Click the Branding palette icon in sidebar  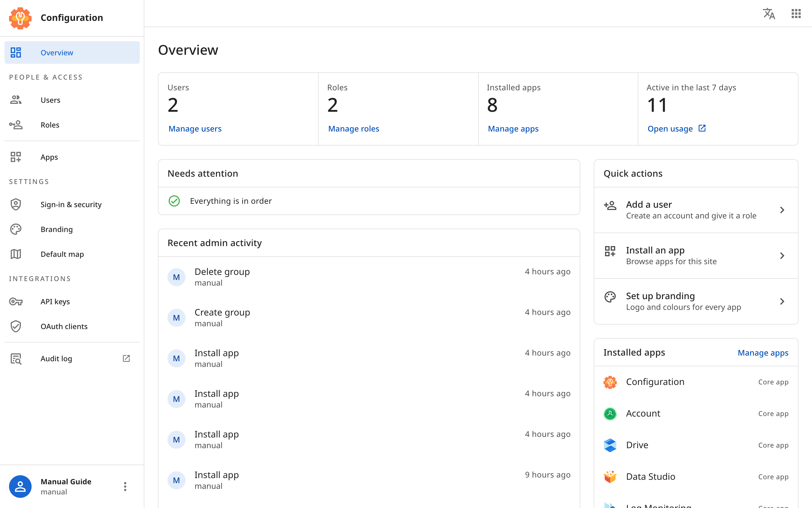point(16,229)
